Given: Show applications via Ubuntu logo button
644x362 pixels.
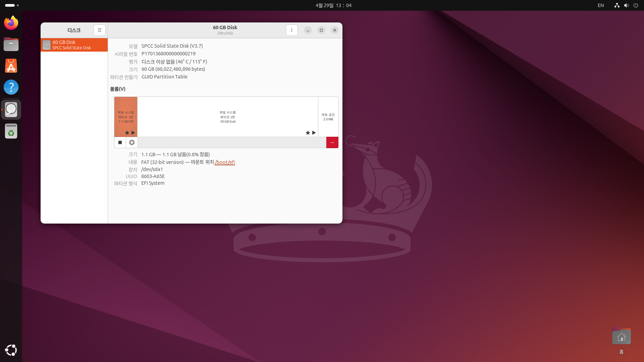Looking at the screenshot, I should (x=11, y=350).
